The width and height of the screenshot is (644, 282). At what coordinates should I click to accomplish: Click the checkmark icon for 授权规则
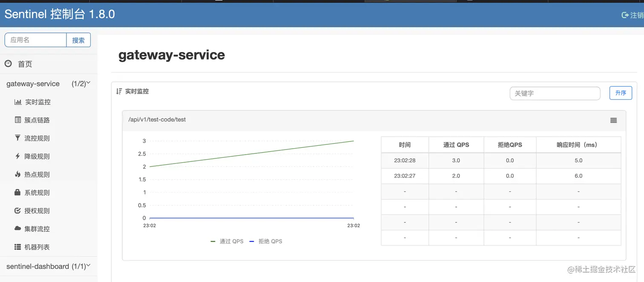(x=17, y=210)
